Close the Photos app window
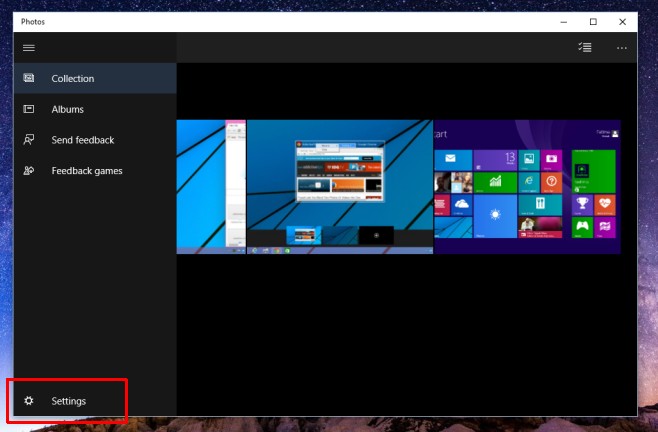Image resolution: width=658 pixels, height=432 pixels. pos(622,21)
